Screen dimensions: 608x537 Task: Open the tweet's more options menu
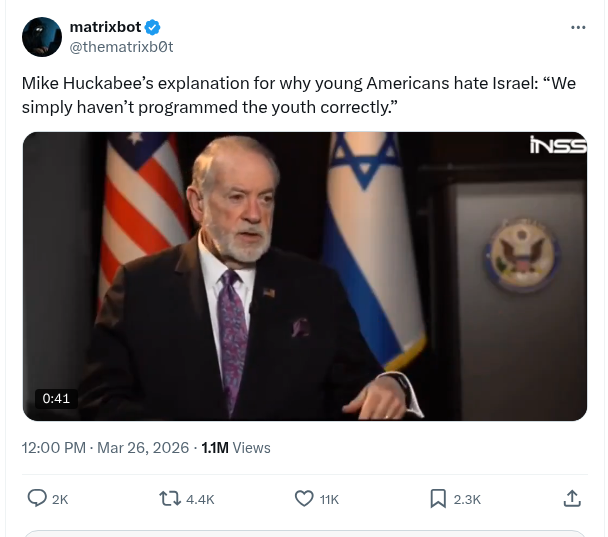tap(577, 27)
